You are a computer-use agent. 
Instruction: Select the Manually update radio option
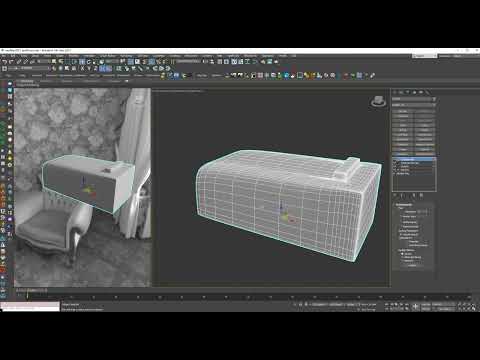[x=402, y=261]
